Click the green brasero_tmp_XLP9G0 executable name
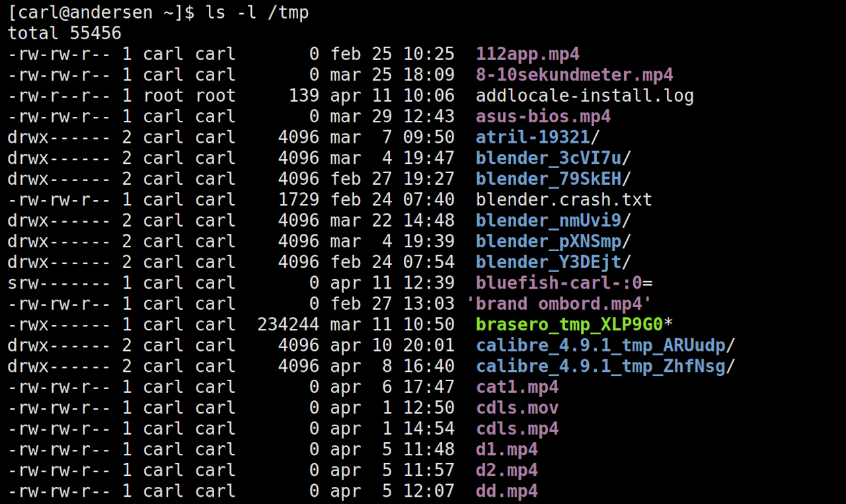 569,324
